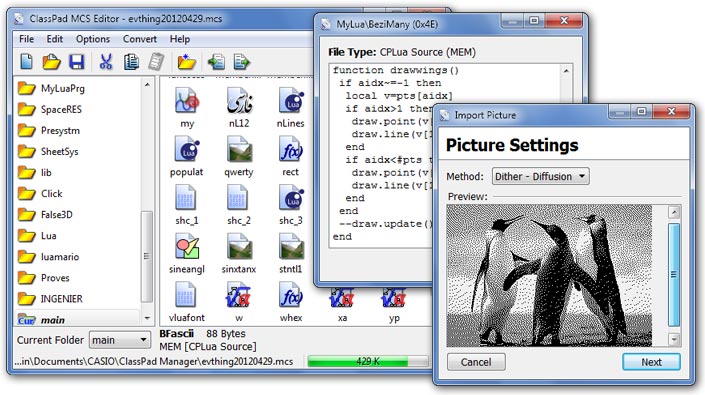Click preview scrollbar up arrow in Import Picture

674,212
